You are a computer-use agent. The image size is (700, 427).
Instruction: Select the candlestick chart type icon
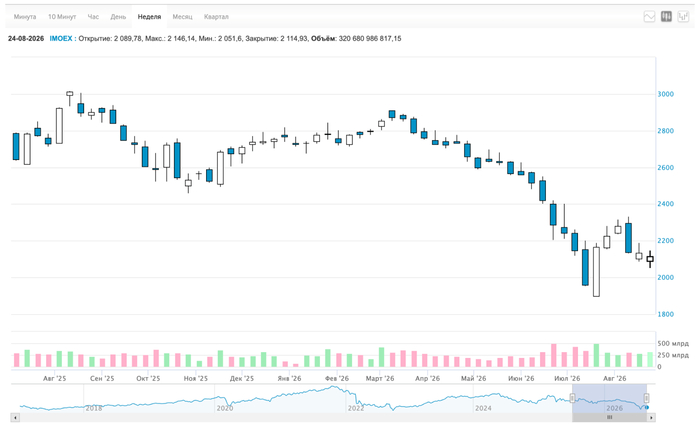coord(666,17)
